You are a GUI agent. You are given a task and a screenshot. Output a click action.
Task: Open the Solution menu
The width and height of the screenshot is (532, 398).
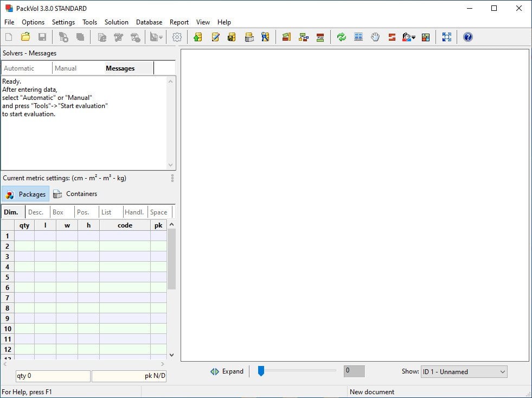tap(116, 22)
